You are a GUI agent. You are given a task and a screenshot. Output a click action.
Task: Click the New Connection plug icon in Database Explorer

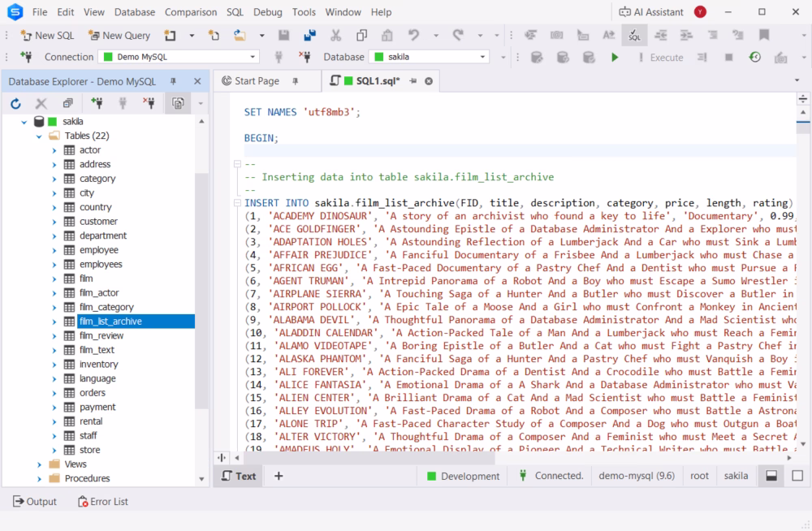97,104
